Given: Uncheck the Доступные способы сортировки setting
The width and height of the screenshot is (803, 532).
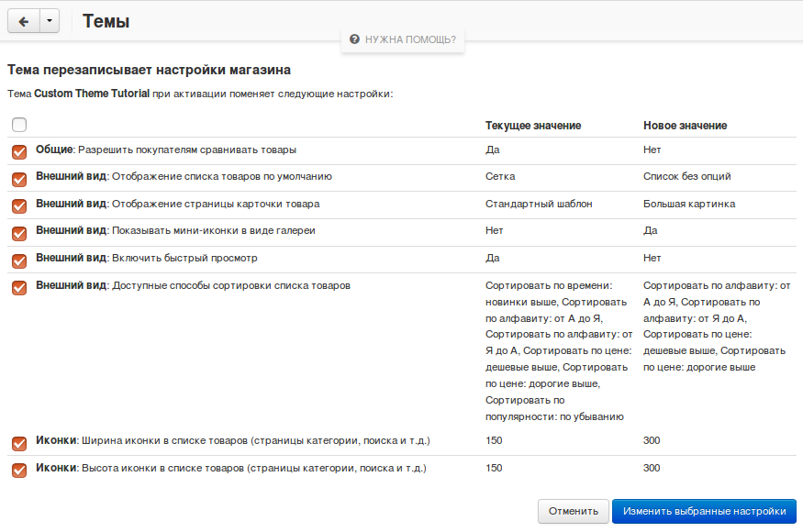Looking at the screenshot, I should pos(18,285).
